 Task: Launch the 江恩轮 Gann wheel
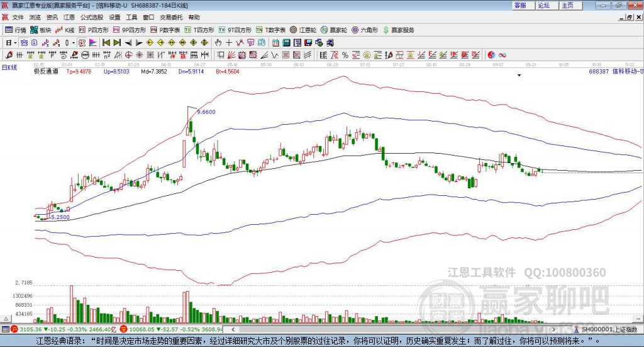pos(303,30)
